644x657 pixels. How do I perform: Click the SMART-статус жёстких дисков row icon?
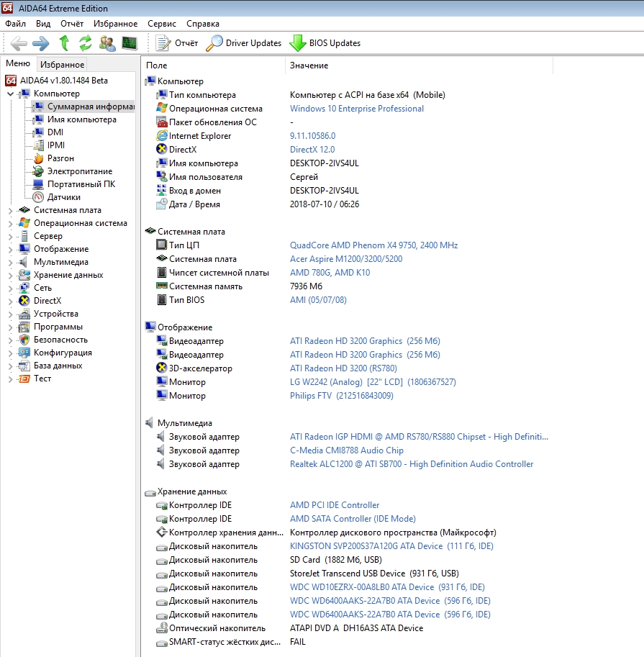tap(162, 643)
